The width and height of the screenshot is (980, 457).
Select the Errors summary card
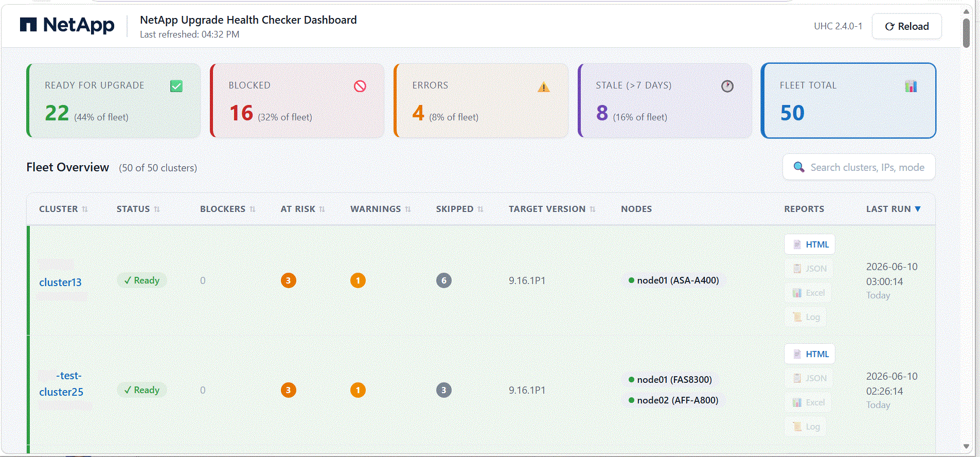[481, 100]
